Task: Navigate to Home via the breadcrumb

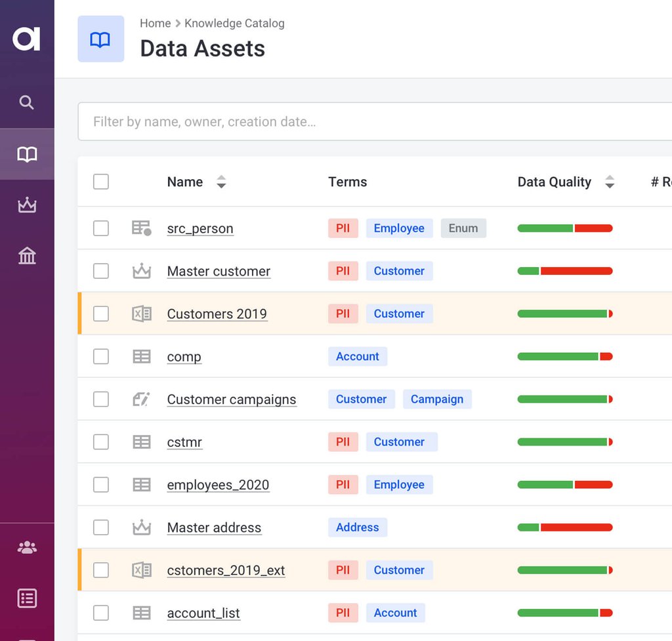Action: click(155, 23)
